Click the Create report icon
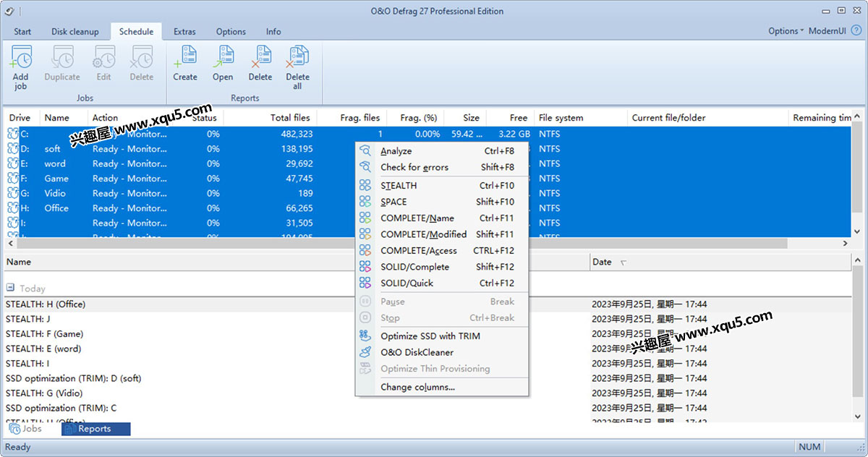The image size is (868, 457). pos(185,58)
